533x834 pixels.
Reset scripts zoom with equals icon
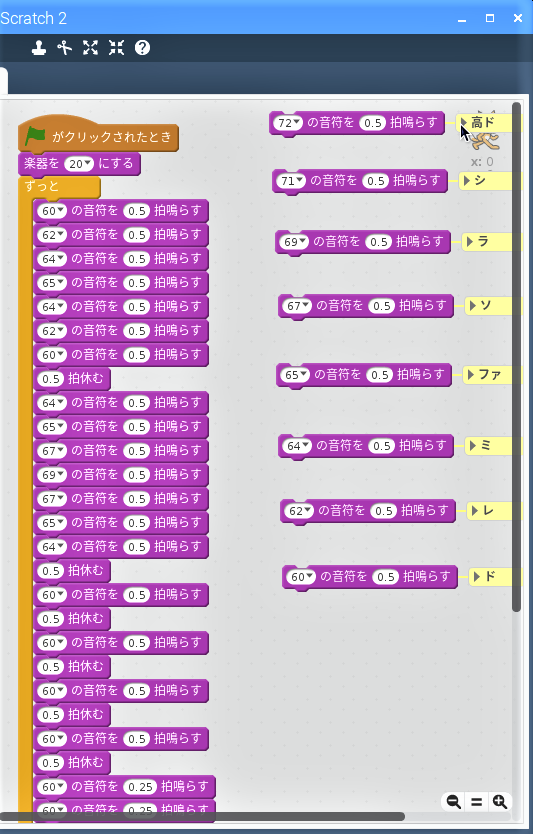pos(477,802)
